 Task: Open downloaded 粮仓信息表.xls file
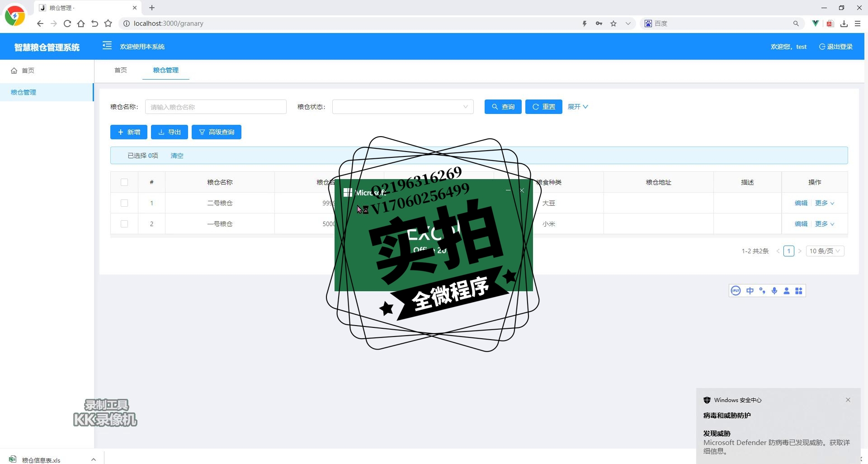point(41,460)
